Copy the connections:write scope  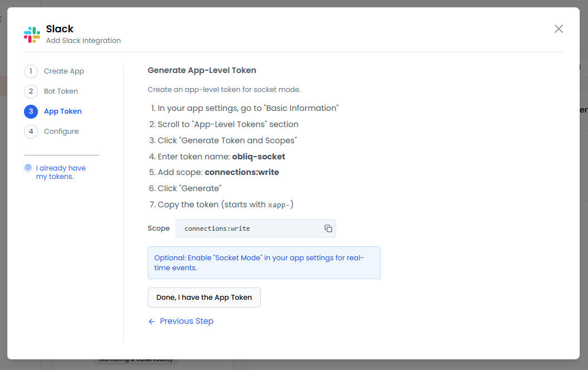(328, 228)
